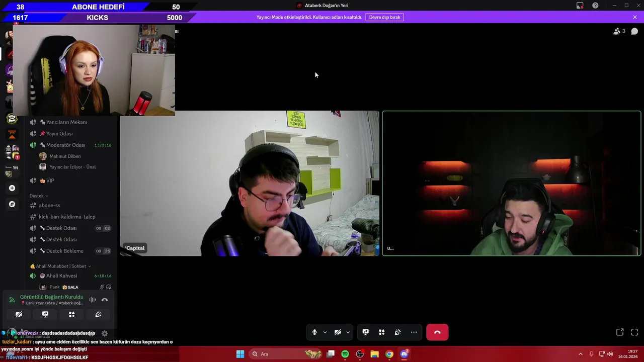Viewport: 644px width, 362px height.
Task: Open Discord from the taskbar
Action: [x=404, y=354]
